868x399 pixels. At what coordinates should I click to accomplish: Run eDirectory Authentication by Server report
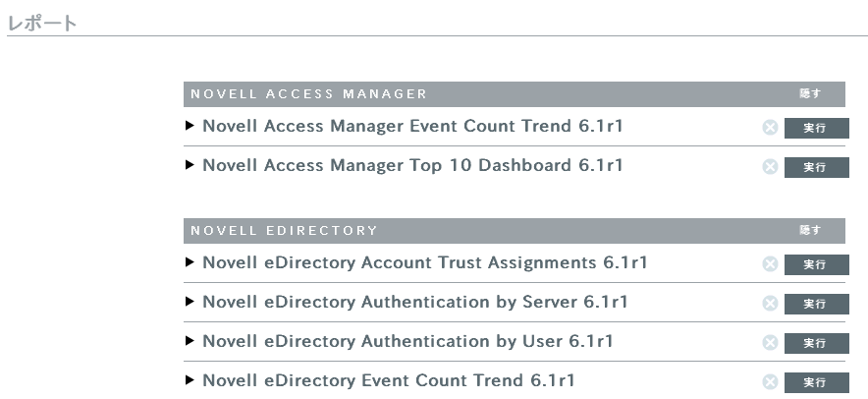816,305
